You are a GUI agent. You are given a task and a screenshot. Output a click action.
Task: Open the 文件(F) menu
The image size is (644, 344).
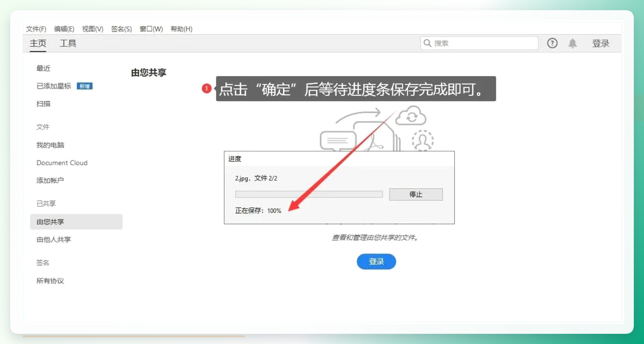point(36,29)
